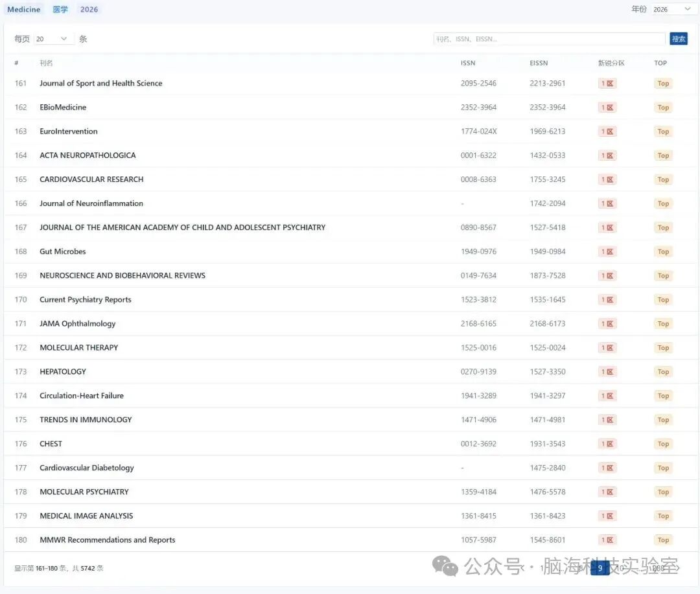The height and width of the screenshot is (594, 700).
Task: Click ISSN 1057-5987 cell
Action: click(x=478, y=540)
